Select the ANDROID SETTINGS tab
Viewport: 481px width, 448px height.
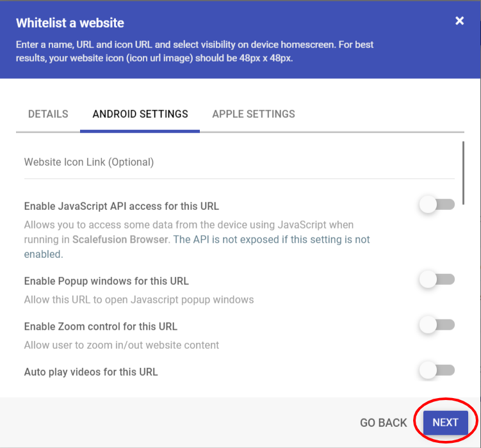[140, 115]
